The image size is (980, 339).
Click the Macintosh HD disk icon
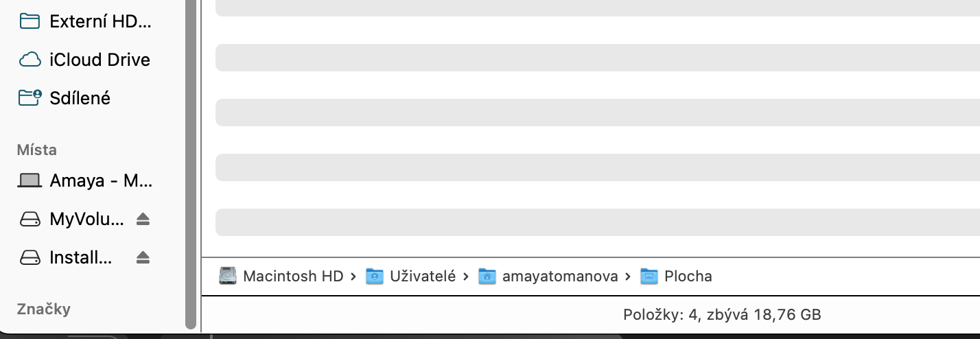tap(228, 277)
